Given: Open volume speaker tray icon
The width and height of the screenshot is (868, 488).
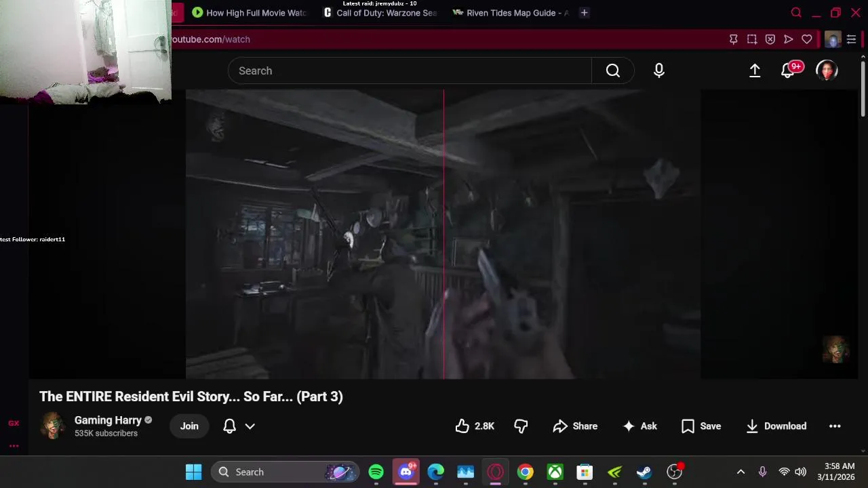Looking at the screenshot, I should (801, 472).
